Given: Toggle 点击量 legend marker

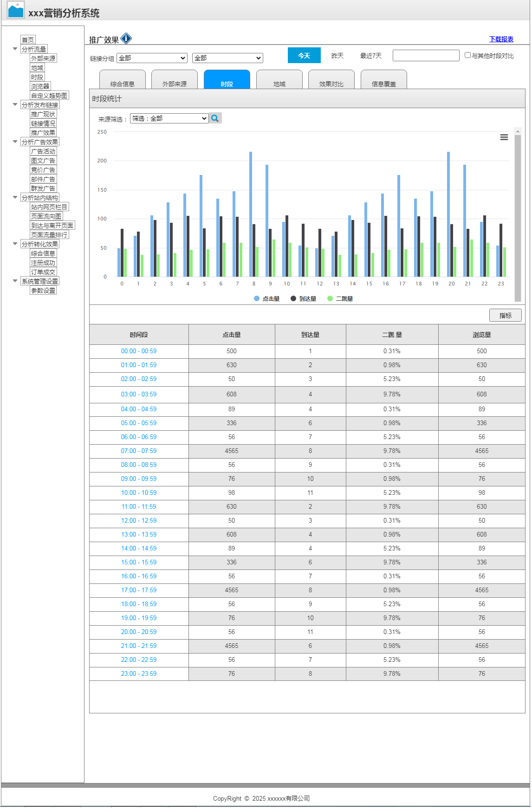Looking at the screenshot, I should [x=257, y=298].
